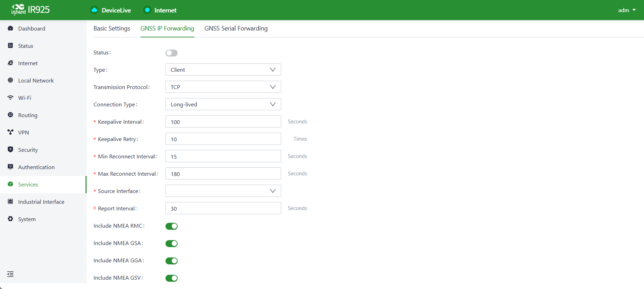Open the Source Interface dropdown

223,191
